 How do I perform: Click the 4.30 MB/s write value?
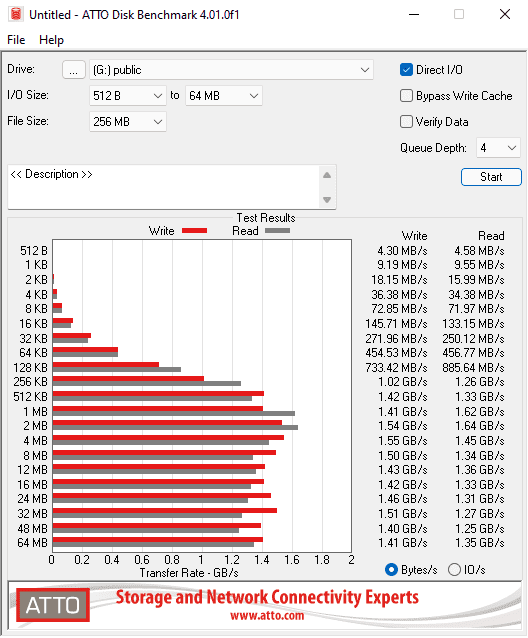point(402,251)
